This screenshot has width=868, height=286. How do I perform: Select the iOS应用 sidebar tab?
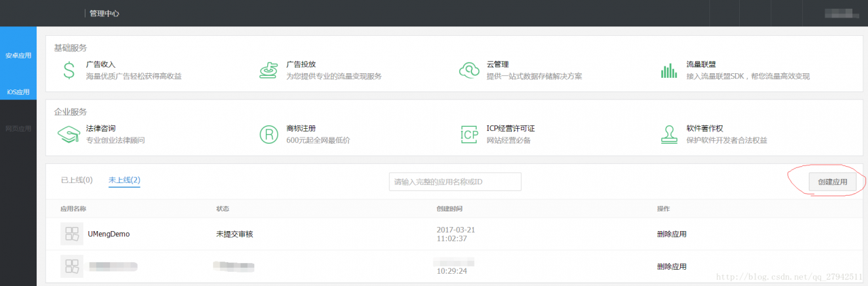[x=18, y=91]
